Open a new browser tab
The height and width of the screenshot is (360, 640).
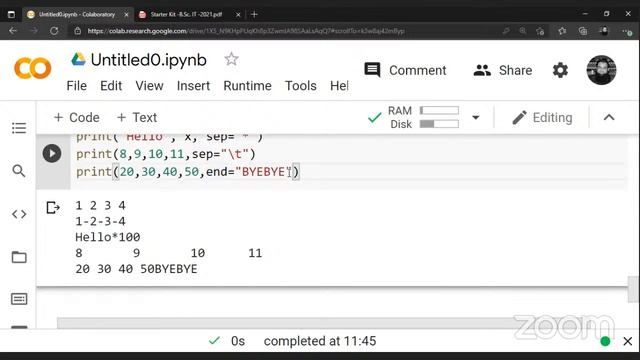tap(254, 15)
